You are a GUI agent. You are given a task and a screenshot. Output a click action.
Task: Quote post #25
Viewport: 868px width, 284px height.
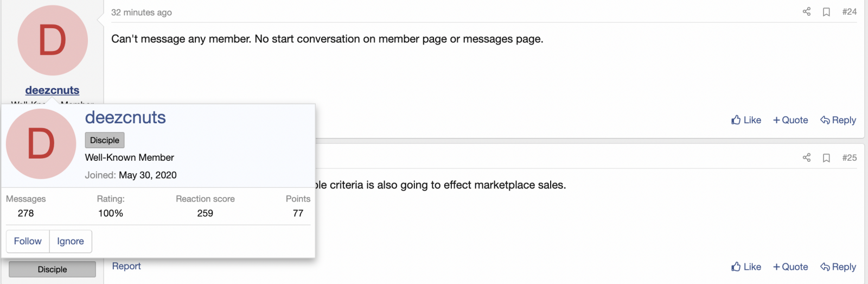point(790,267)
